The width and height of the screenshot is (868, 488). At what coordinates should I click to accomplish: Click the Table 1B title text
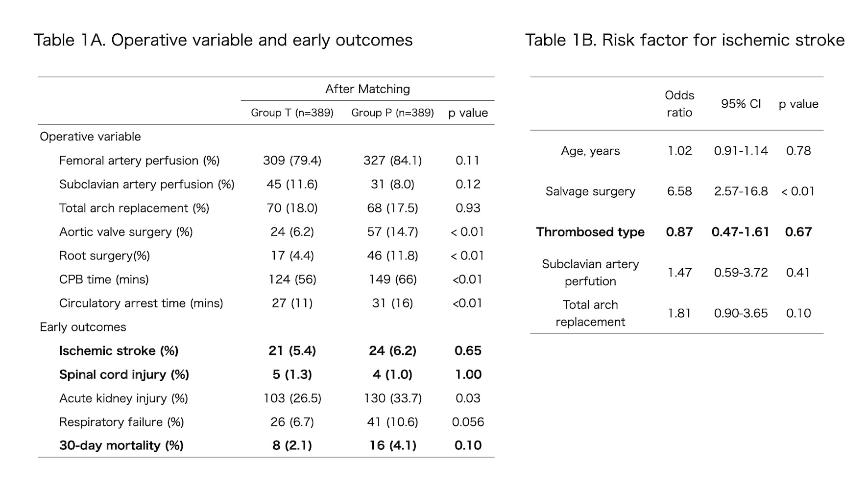coord(684,40)
